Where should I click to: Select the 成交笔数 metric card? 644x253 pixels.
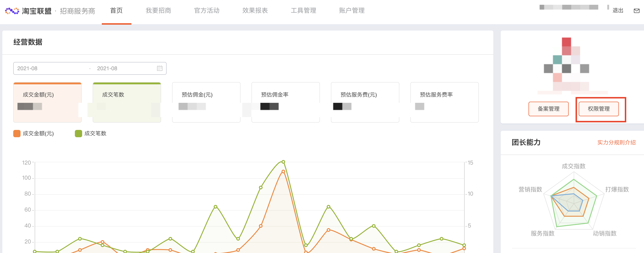pos(127,102)
